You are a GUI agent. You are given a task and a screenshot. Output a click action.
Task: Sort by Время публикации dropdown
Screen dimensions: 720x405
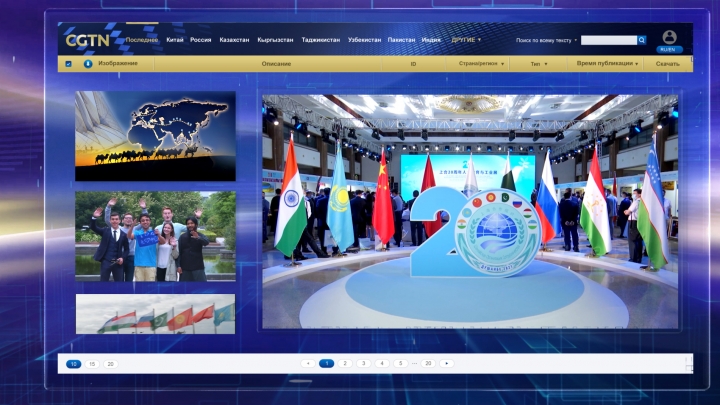pos(607,63)
